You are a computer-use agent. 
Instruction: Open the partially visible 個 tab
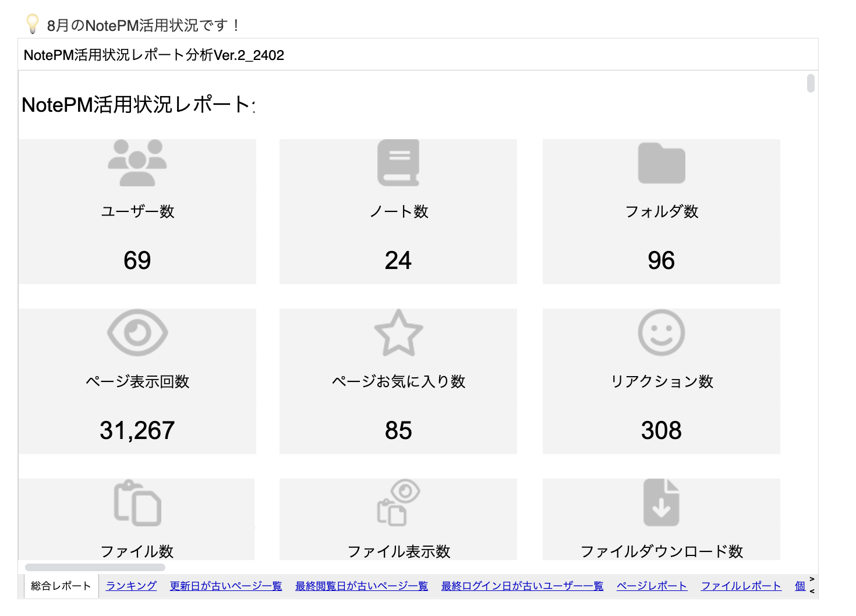tap(800, 586)
